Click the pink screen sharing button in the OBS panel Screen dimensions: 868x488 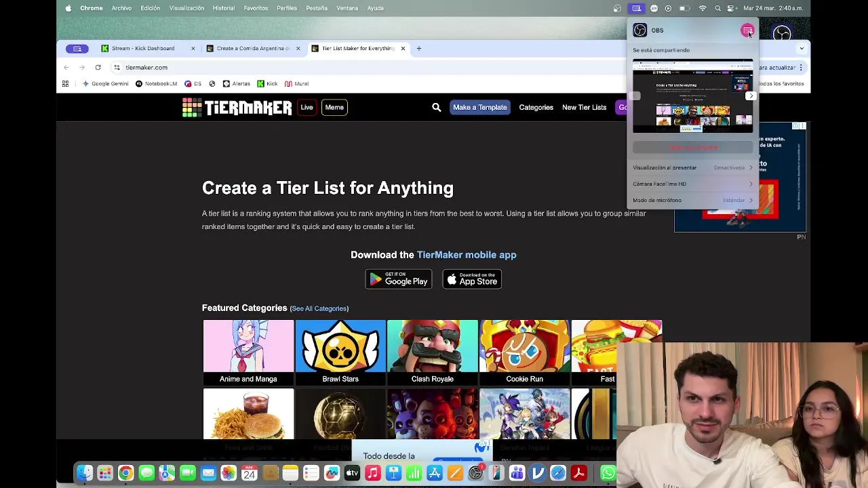point(747,30)
